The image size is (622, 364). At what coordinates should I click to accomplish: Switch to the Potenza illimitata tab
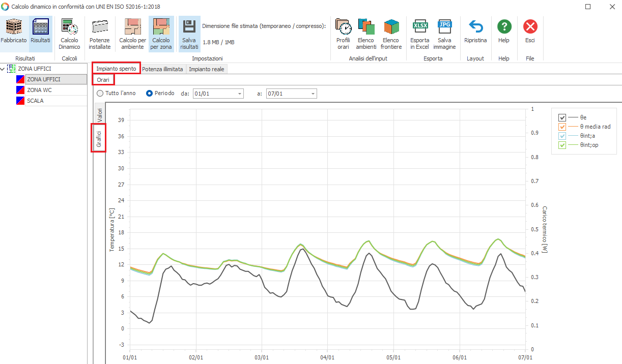(162, 69)
